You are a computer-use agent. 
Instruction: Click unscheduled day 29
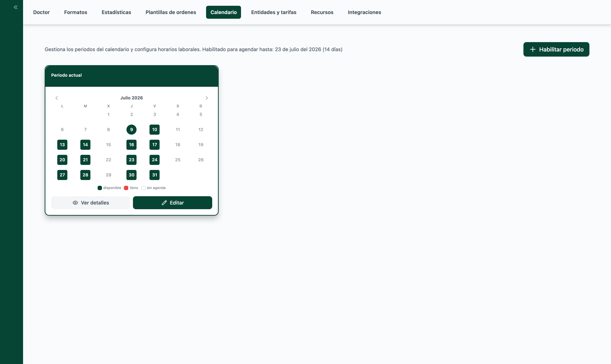108,175
